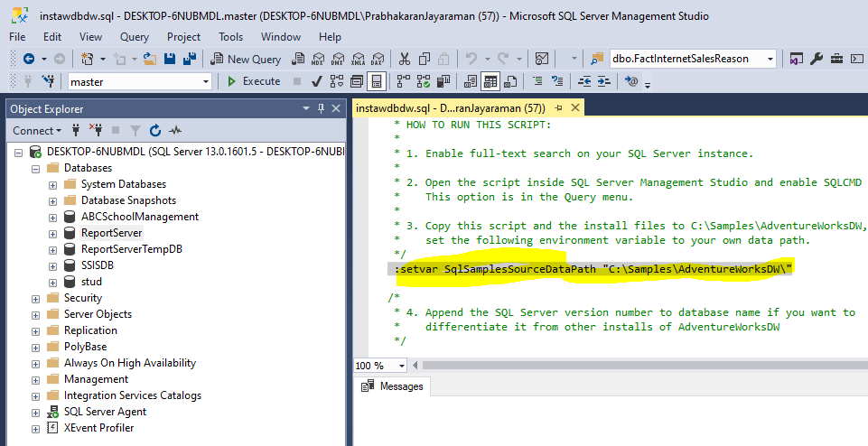Toggle Include Actual Execution Plan
The image size is (868, 446).
pos(404,82)
